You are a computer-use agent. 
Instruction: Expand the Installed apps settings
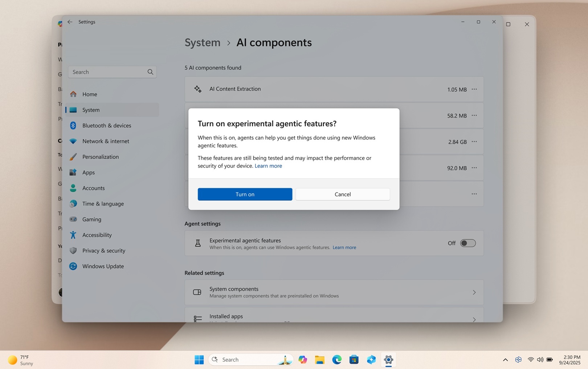tap(334, 316)
